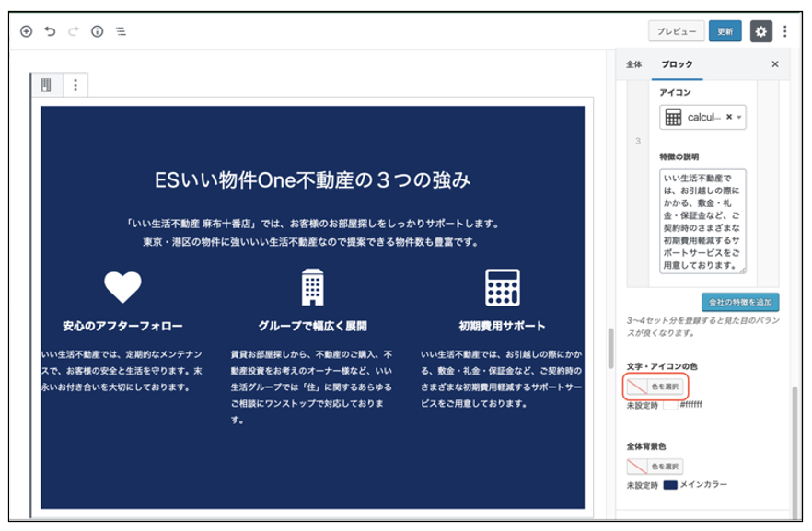Click the redo arrow icon
The height and width of the screenshot is (531, 812).
pos(74,31)
